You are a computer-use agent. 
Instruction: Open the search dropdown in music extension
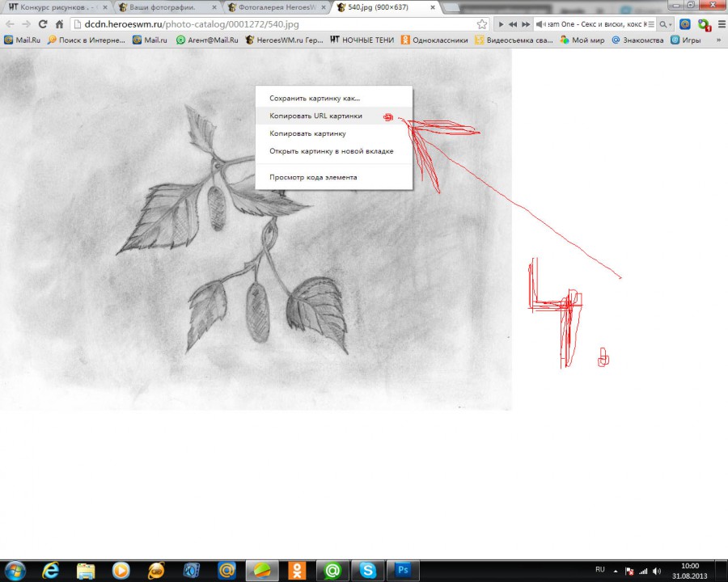pos(666,24)
